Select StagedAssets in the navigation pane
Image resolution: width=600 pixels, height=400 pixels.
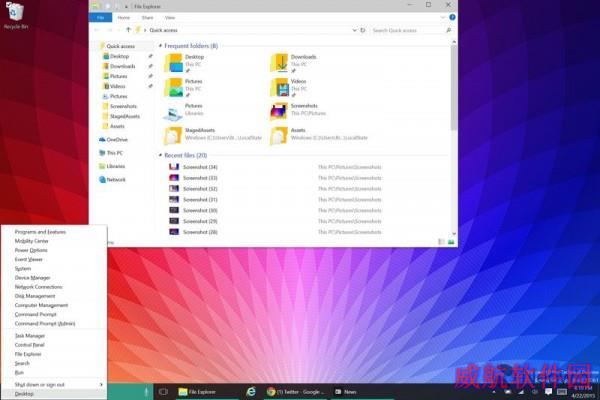[122, 116]
